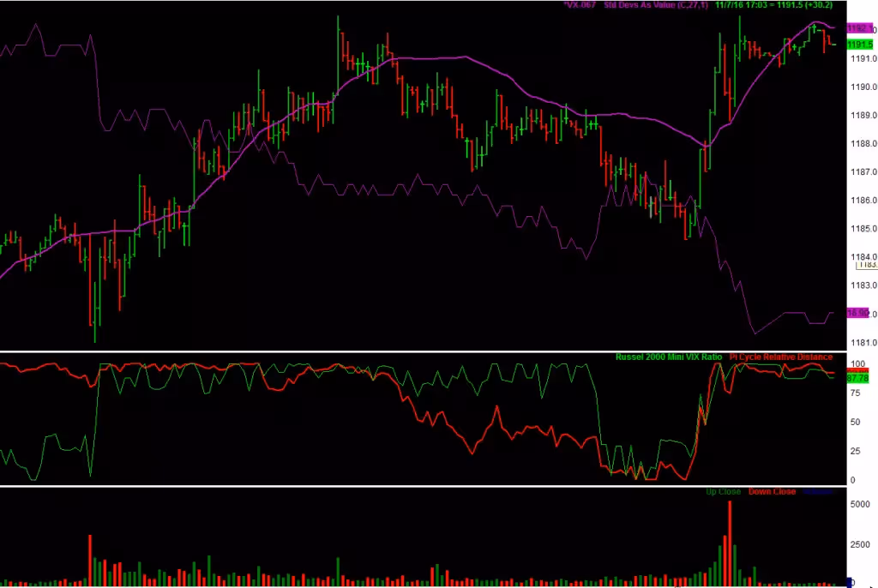Screen dimensions: 878x588
Task: Click the magenta 18.90 value tag
Action: [x=857, y=313]
